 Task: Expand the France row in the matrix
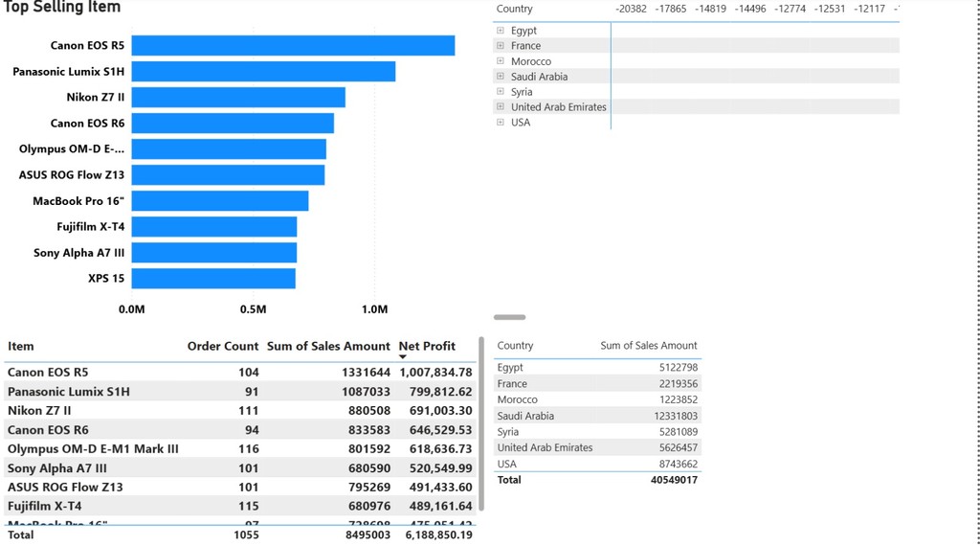[500, 46]
